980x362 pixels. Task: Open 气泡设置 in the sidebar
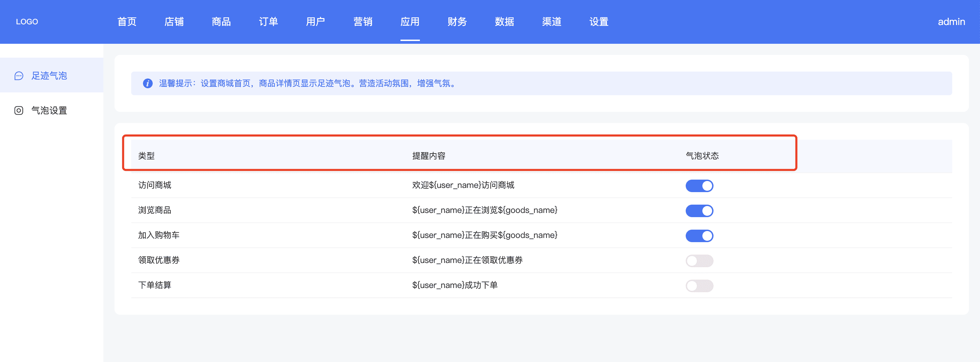[52, 110]
